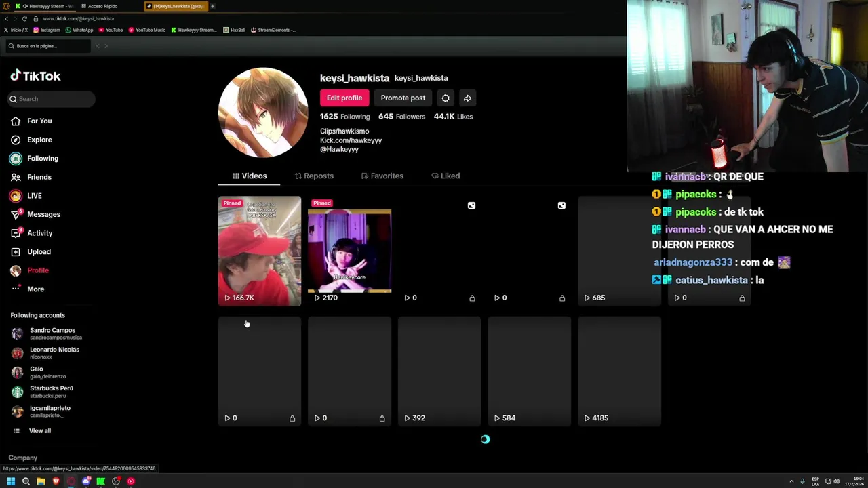
Task: Click the TikTok search field
Action: tap(52, 99)
